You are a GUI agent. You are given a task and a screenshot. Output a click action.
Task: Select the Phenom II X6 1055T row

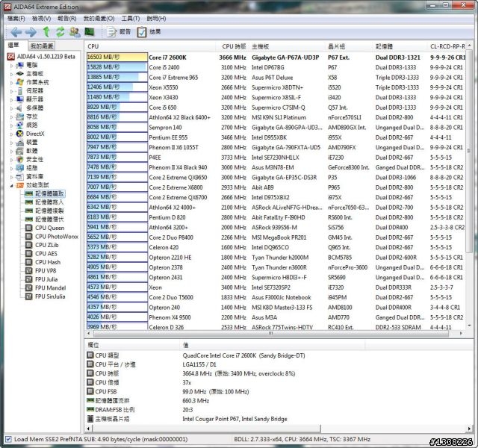click(x=276, y=147)
